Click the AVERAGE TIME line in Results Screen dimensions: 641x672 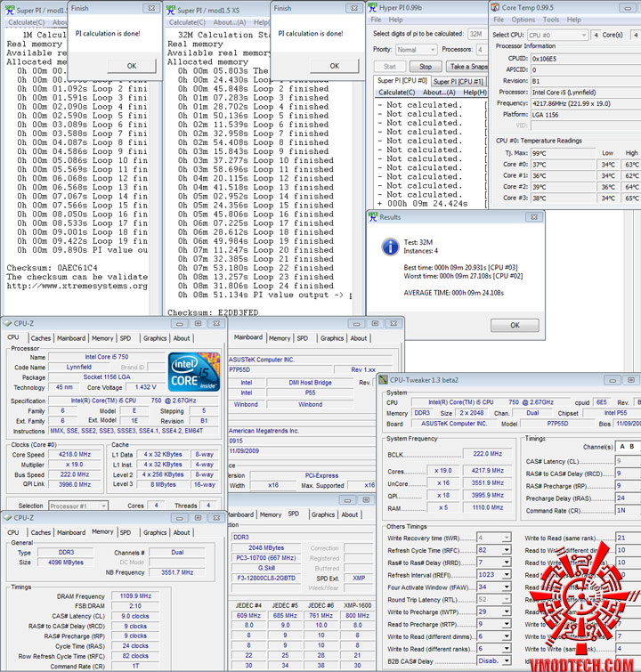[x=454, y=293]
